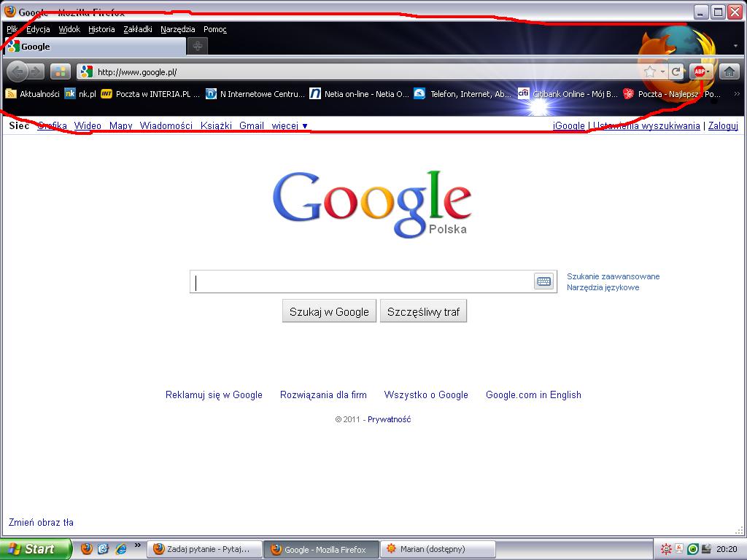Open Reklamuj się w Google link
The width and height of the screenshot is (747, 560).
(x=214, y=394)
